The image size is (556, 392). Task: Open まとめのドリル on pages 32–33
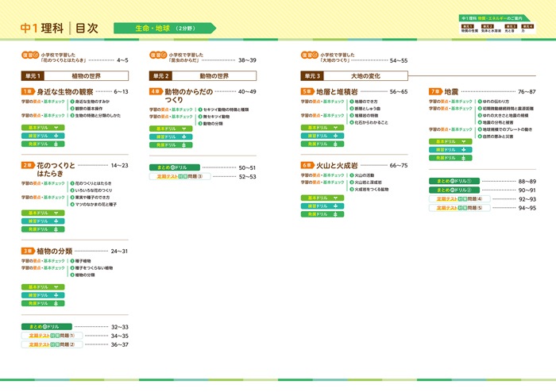[x=46, y=327]
